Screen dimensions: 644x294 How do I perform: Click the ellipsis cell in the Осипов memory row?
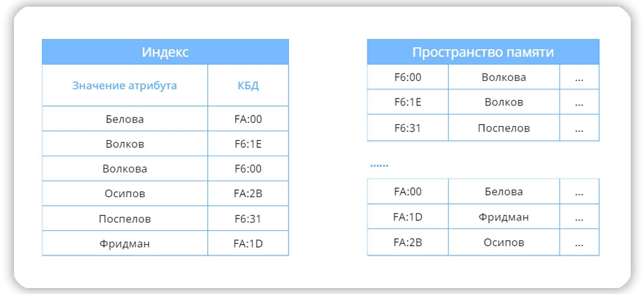point(579,242)
